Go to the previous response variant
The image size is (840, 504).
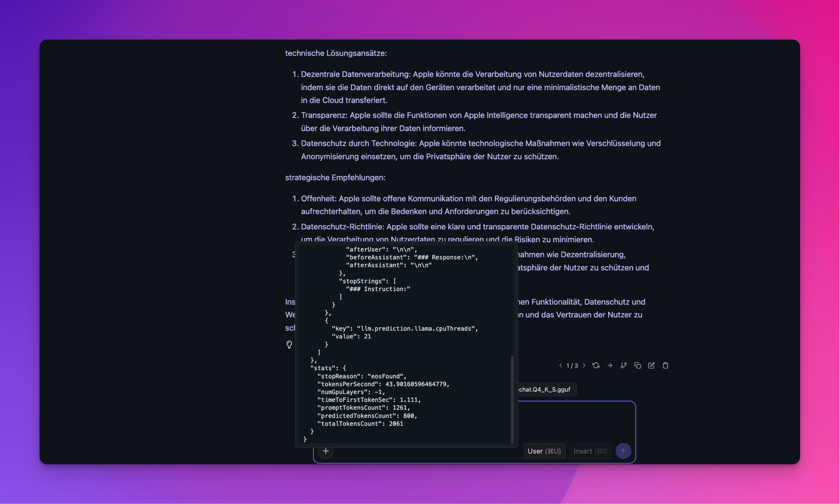click(x=560, y=365)
